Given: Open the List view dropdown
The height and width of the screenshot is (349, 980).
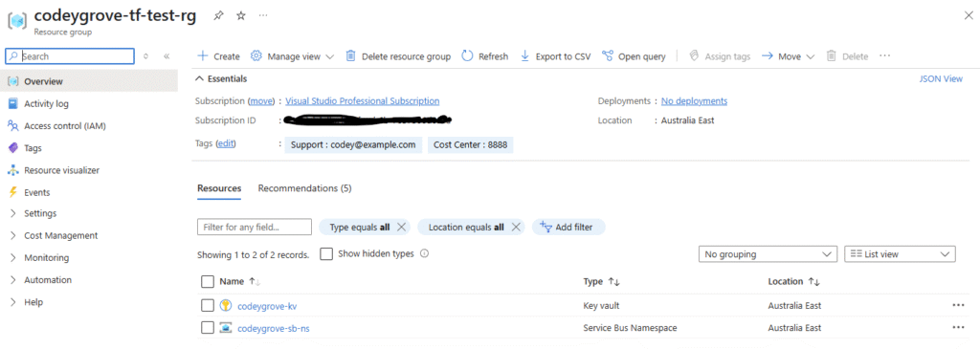Looking at the screenshot, I should click(x=900, y=254).
